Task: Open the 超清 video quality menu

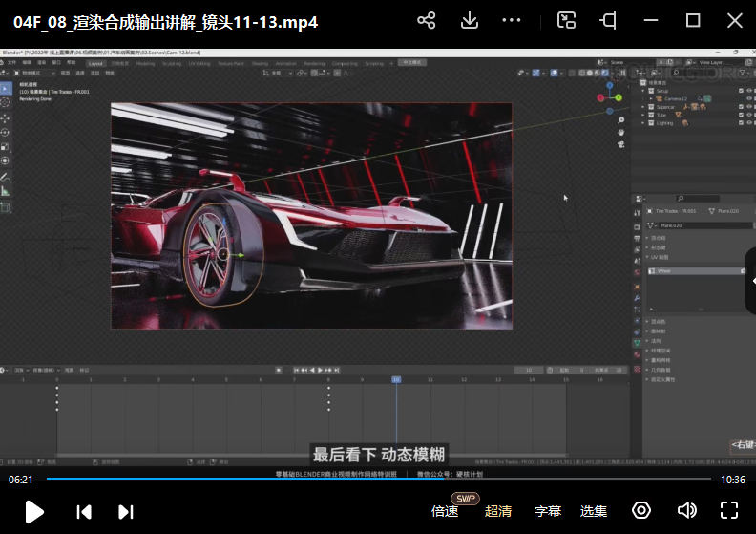Action: (498, 511)
